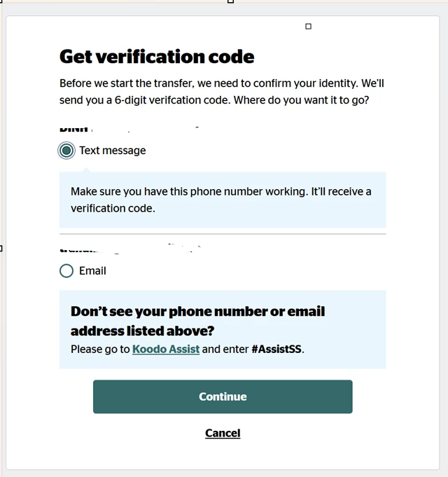Viewport: 448px width, 477px height.
Task: Click the obscured email address above Email
Action: (131, 249)
